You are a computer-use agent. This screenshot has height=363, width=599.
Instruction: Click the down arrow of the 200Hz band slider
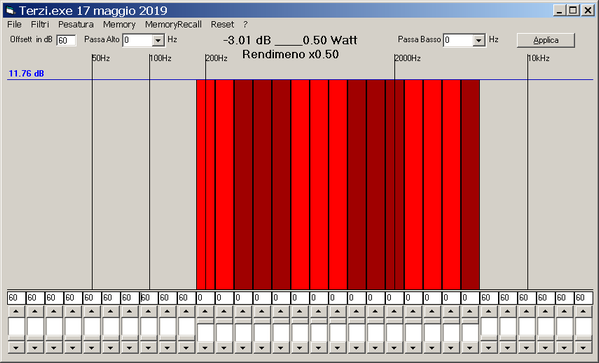coord(205,348)
